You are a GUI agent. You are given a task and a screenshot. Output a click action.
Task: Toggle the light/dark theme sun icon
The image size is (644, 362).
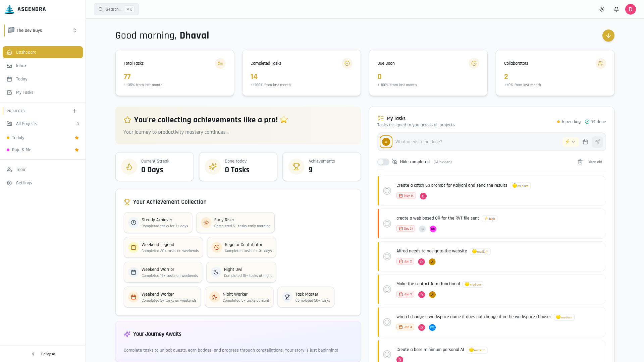click(602, 9)
